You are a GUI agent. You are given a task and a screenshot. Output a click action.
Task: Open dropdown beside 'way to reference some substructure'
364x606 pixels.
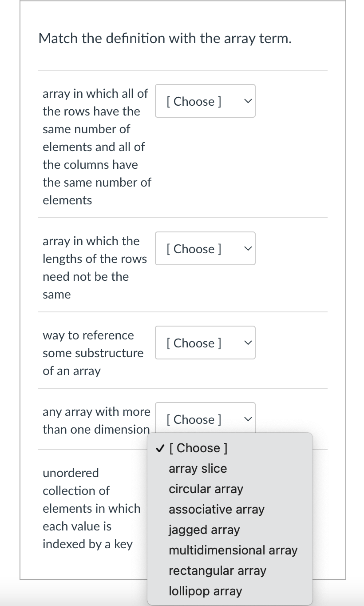[x=205, y=343]
